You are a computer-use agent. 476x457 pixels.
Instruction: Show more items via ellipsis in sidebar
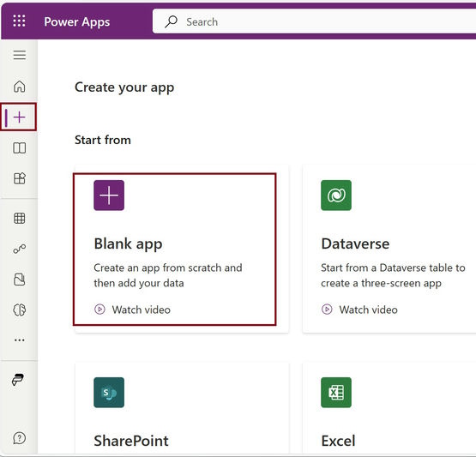click(x=20, y=340)
